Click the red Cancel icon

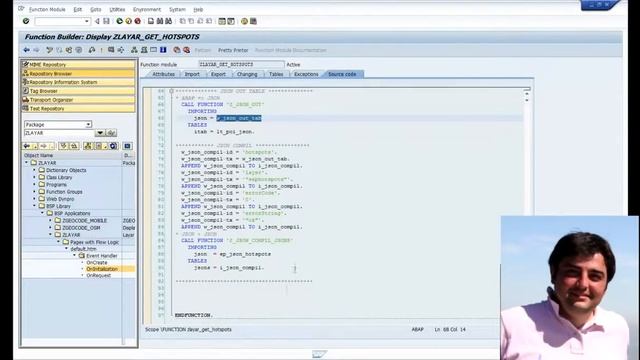click(x=138, y=21)
